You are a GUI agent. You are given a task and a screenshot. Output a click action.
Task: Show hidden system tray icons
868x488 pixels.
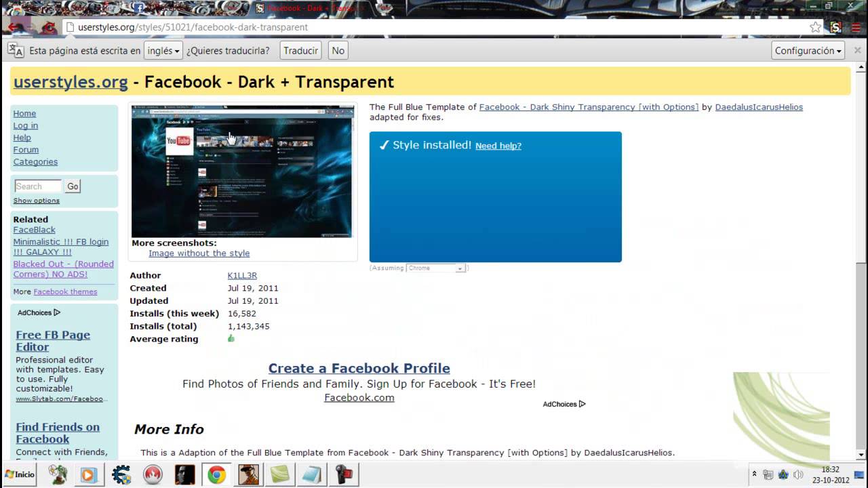pyautogui.click(x=754, y=474)
